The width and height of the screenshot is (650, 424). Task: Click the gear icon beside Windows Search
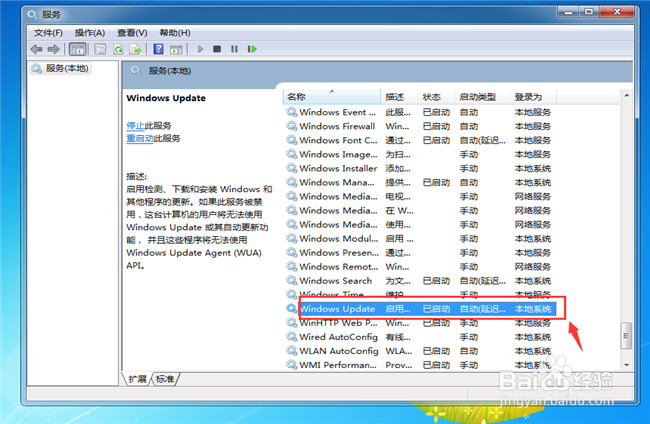(292, 281)
